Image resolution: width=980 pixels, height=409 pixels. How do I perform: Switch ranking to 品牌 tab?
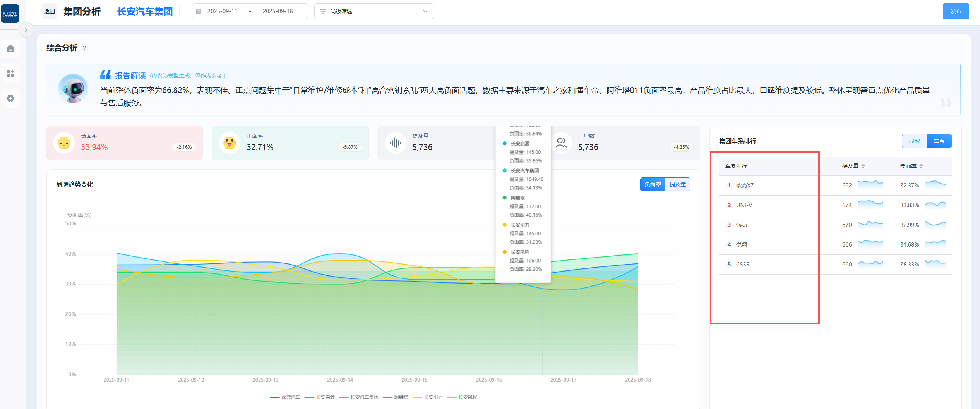(914, 141)
